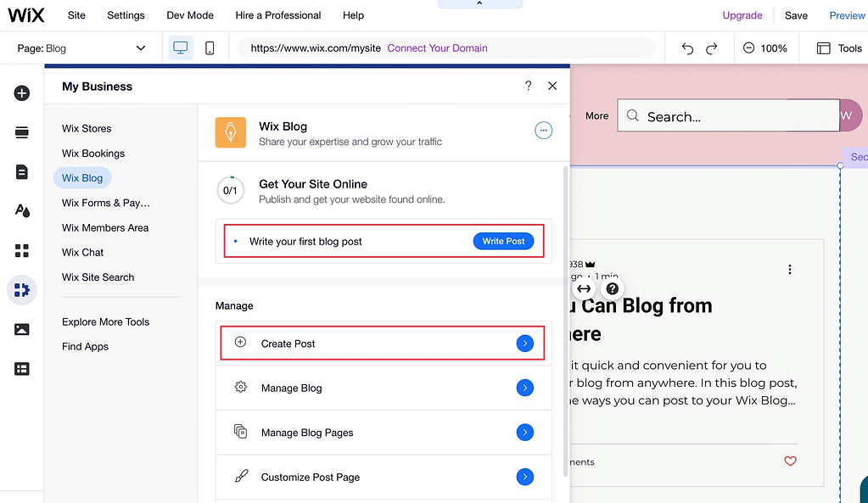Open the Site Design text-and-drop icon
Image resolution: width=868 pixels, height=503 pixels.
(22, 211)
